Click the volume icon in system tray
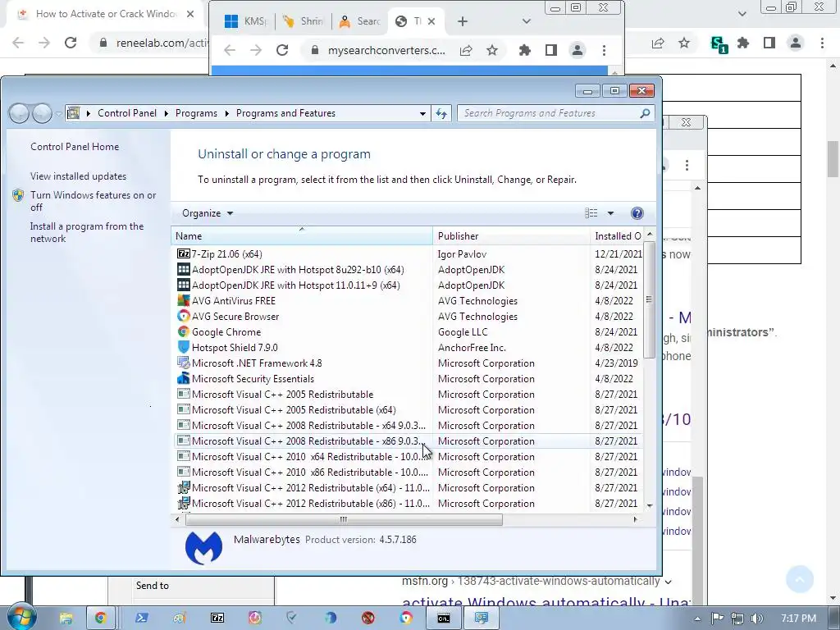This screenshot has width=840, height=630. pyautogui.click(x=757, y=619)
